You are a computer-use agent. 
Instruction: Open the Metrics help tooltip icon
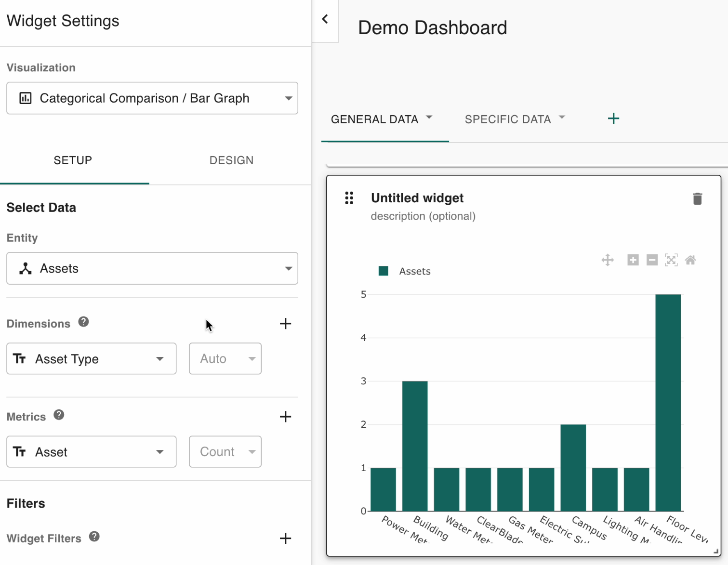pos(58,415)
